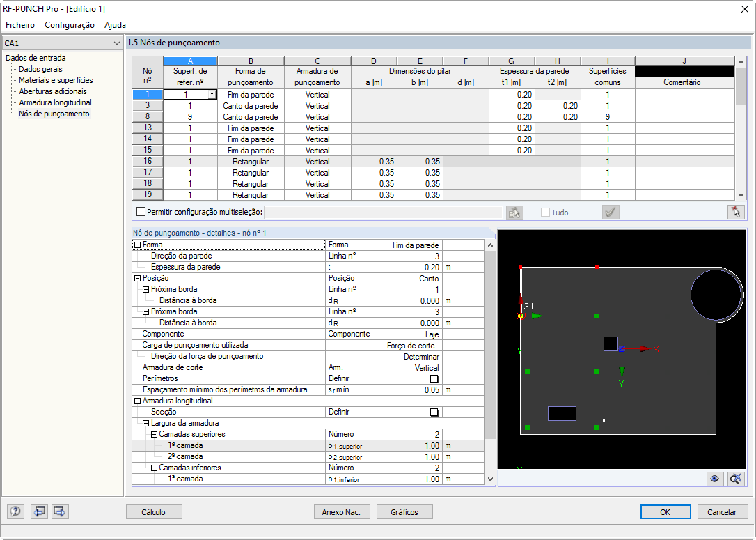Check the Secção Definir checkbox

click(x=434, y=412)
